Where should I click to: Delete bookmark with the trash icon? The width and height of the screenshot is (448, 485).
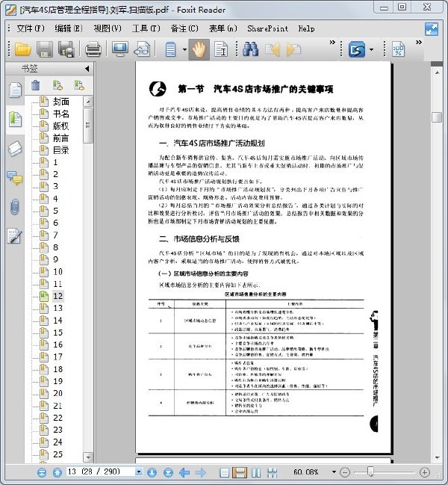point(36,85)
